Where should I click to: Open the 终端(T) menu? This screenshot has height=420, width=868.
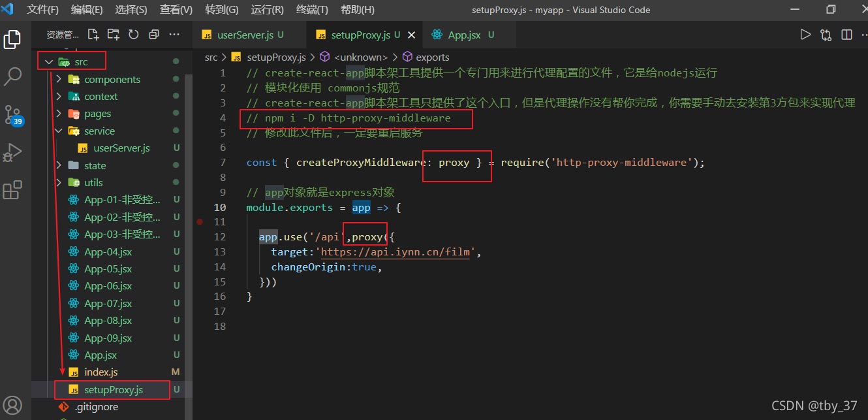pyautogui.click(x=312, y=10)
